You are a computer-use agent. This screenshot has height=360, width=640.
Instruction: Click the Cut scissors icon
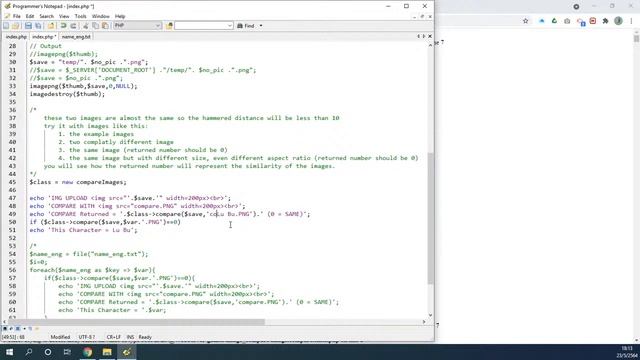86,26
